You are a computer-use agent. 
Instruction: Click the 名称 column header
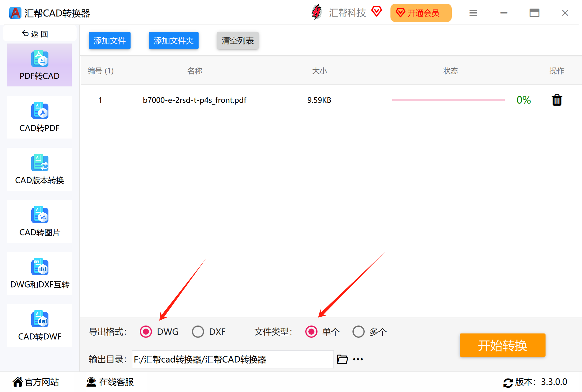pos(195,71)
